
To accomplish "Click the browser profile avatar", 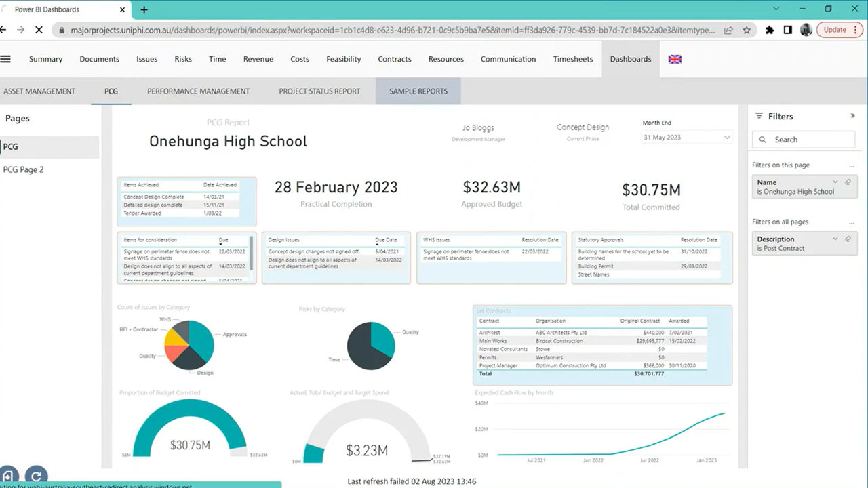I will tap(806, 30).
